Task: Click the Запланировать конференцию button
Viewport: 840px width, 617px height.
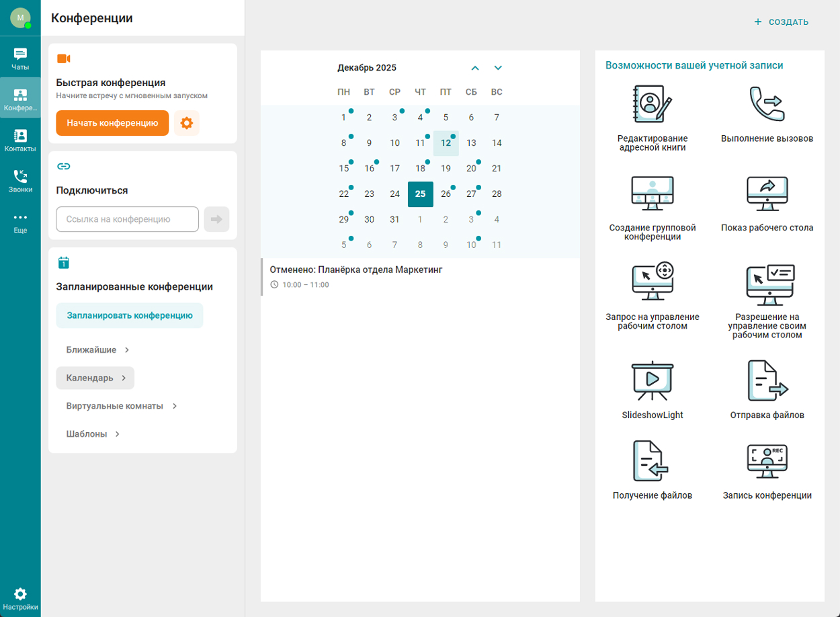Action: [x=130, y=315]
